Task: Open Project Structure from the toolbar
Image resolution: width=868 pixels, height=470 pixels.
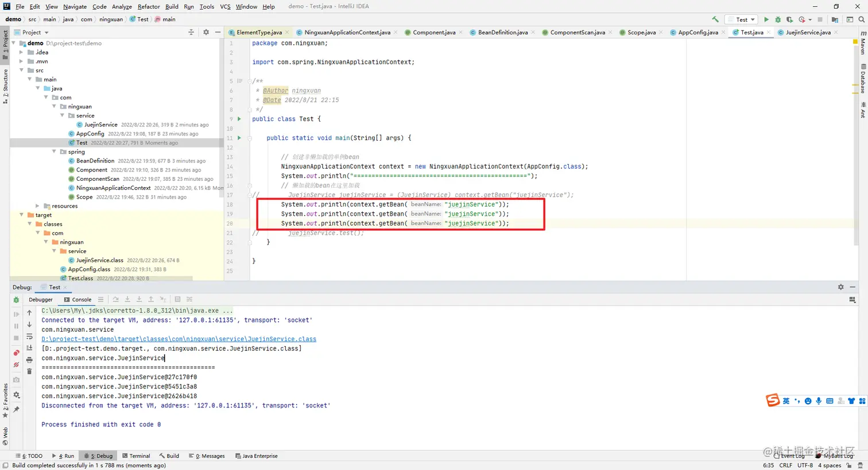Action: click(x=835, y=20)
